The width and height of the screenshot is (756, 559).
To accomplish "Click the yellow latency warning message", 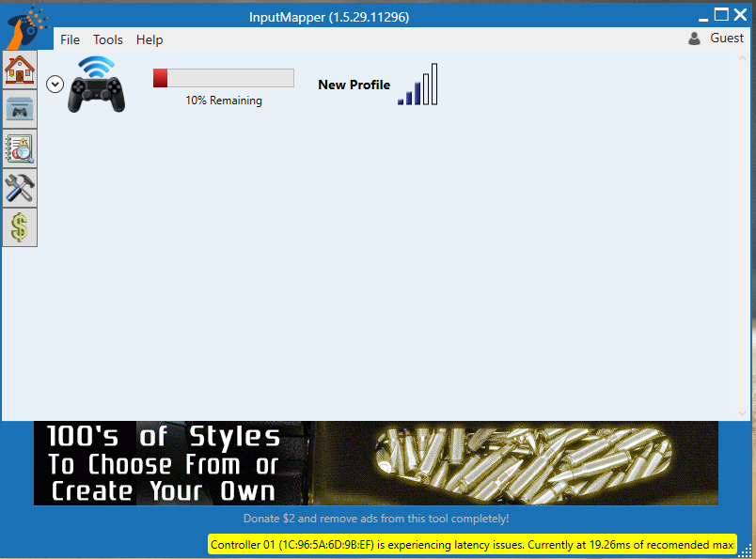I will click(472, 545).
